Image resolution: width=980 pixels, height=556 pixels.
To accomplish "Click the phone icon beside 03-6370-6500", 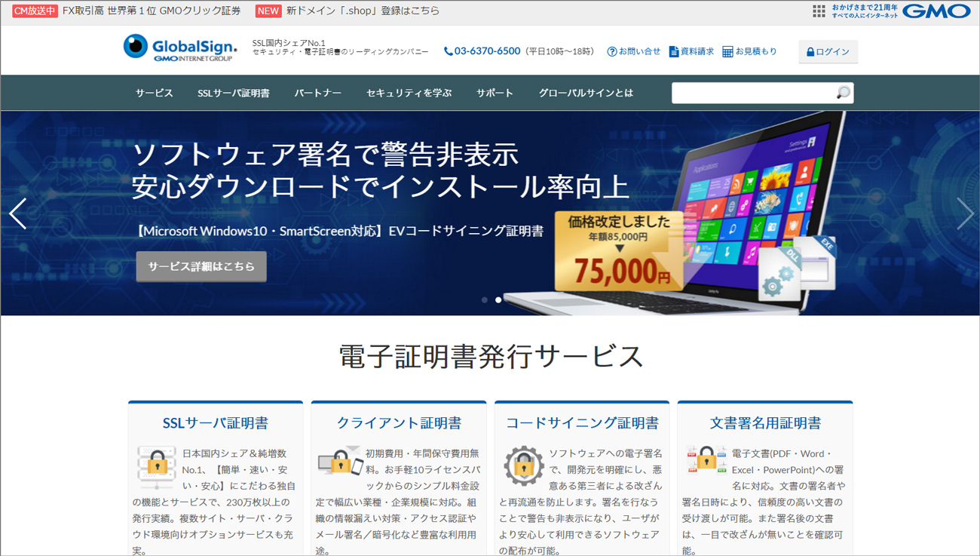I will (449, 52).
